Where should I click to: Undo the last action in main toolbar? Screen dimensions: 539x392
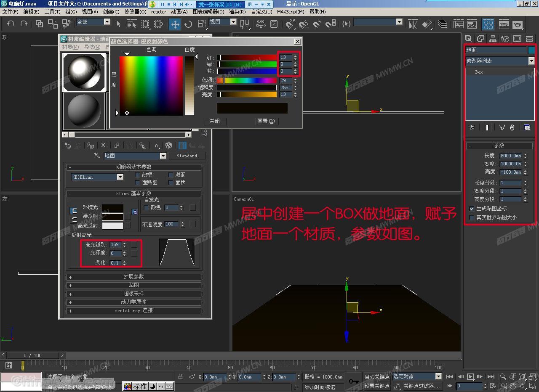11,24
